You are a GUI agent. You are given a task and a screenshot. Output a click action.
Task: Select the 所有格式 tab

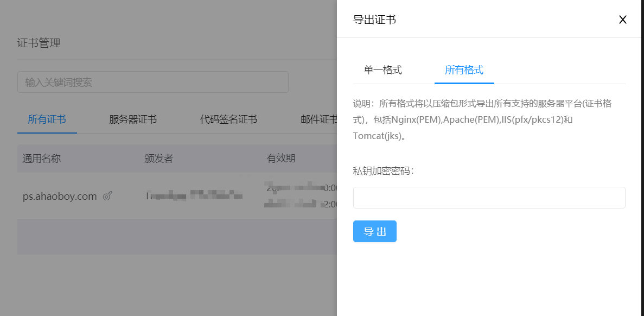pos(464,70)
